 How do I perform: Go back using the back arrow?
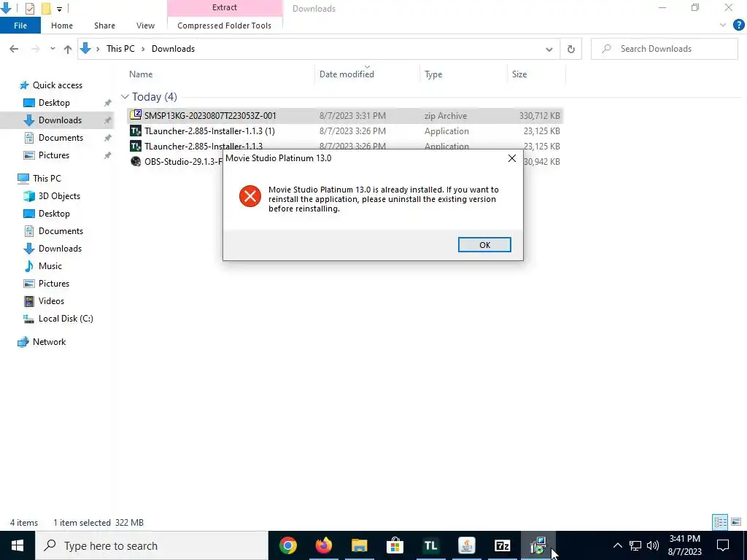pyautogui.click(x=14, y=49)
